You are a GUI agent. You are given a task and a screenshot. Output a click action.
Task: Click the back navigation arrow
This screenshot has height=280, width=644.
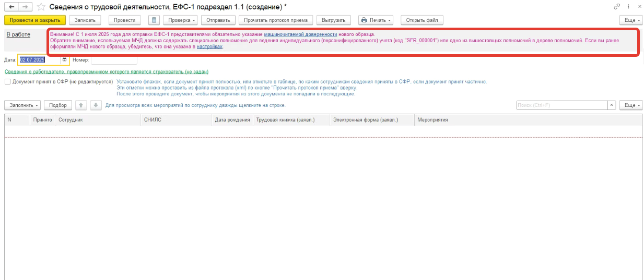(11, 6)
